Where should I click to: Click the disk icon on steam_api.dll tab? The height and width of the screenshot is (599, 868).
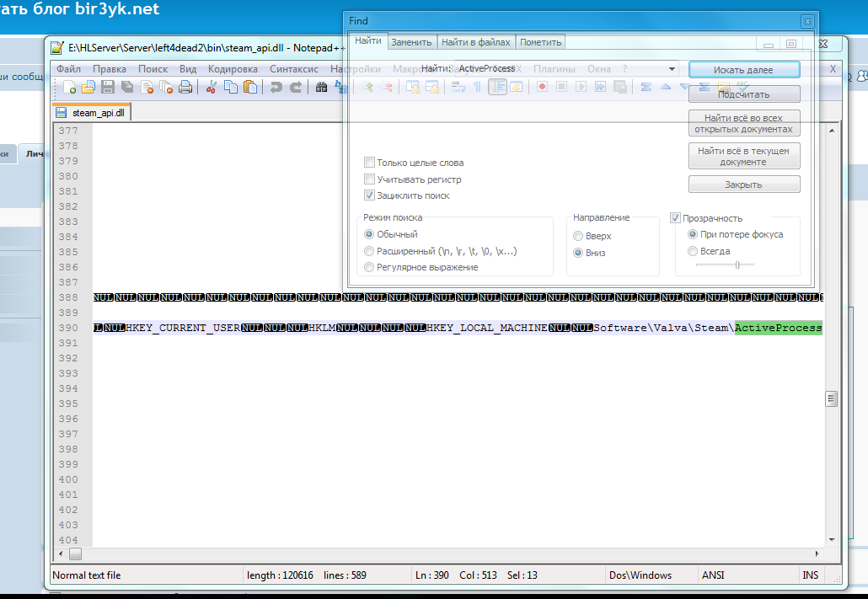pyautogui.click(x=61, y=113)
